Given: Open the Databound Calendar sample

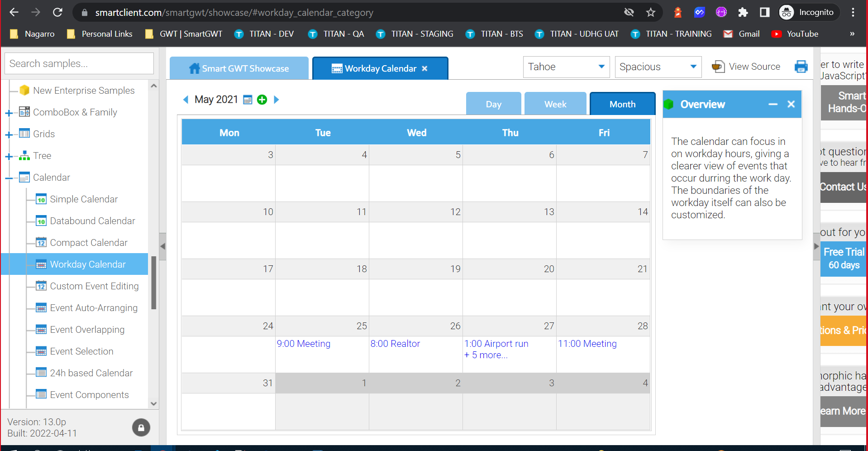Looking at the screenshot, I should 92,221.
